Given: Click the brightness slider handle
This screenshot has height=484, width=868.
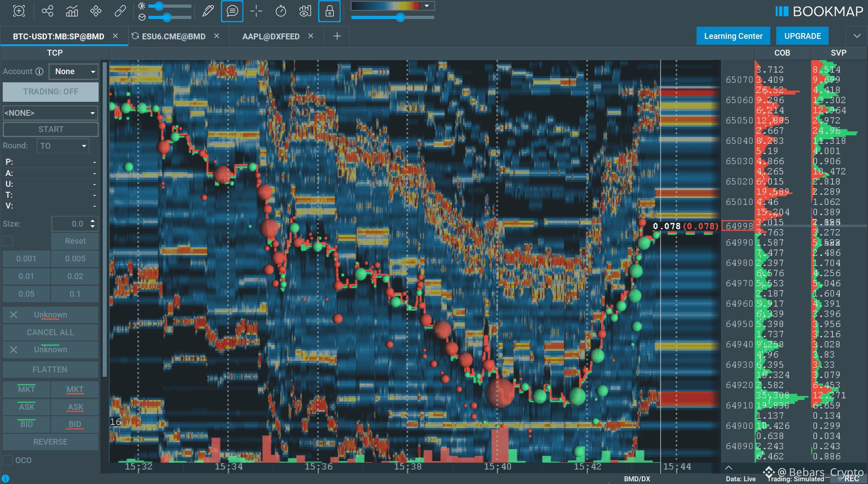Looking at the screenshot, I should tap(158, 6).
